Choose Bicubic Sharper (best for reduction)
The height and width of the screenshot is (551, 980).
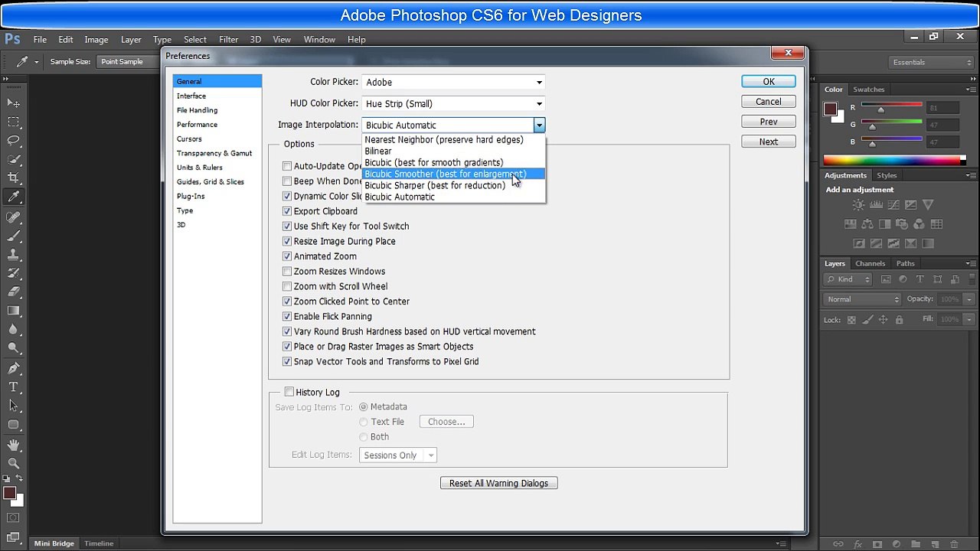click(x=454, y=185)
